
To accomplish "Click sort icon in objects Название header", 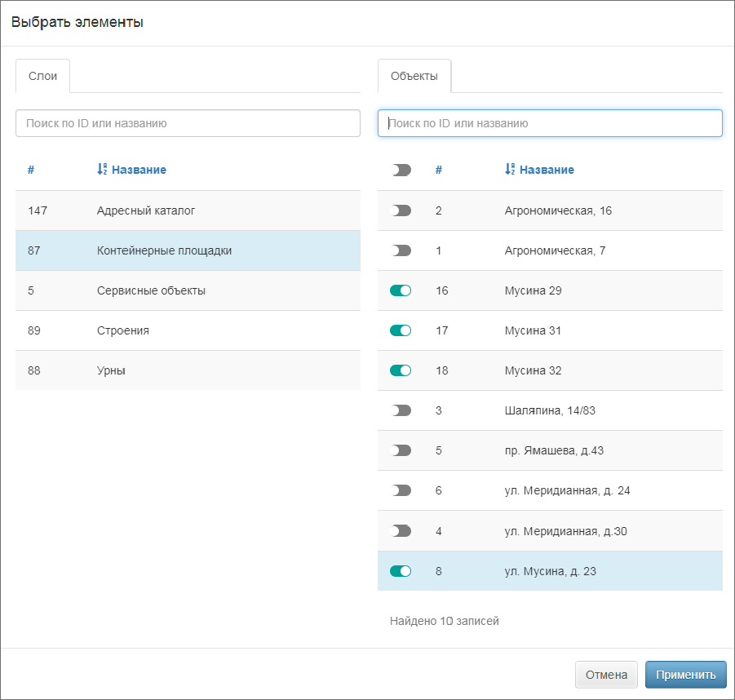I will click(510, 170).
